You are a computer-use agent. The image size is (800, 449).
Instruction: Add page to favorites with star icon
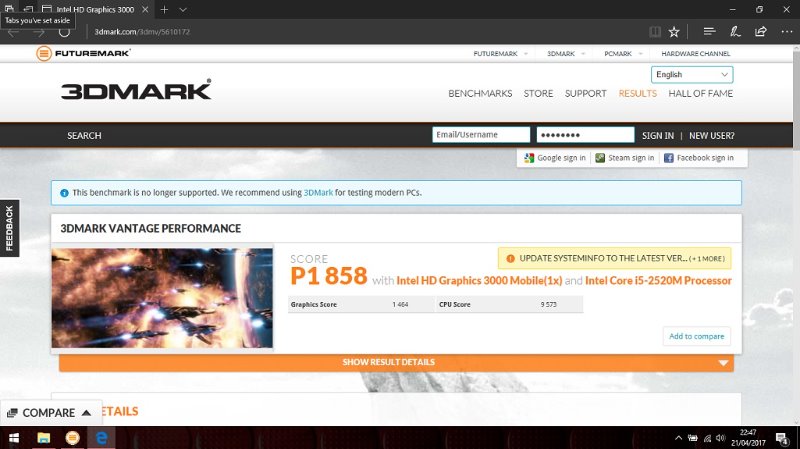(x=674, y=32)
